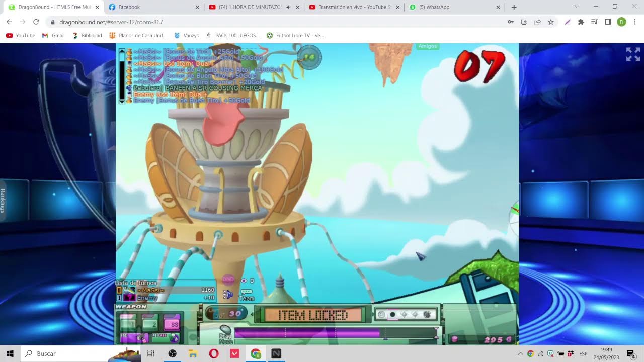Select the last mode icon in selector
The width and height of the screenshot is (644, 362).
[x=427, y=315]
